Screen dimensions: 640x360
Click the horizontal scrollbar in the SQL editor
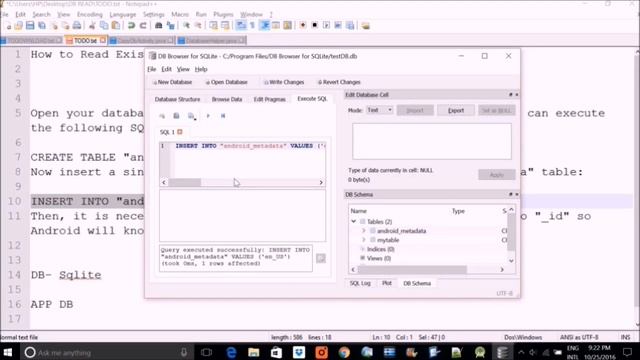242,182
